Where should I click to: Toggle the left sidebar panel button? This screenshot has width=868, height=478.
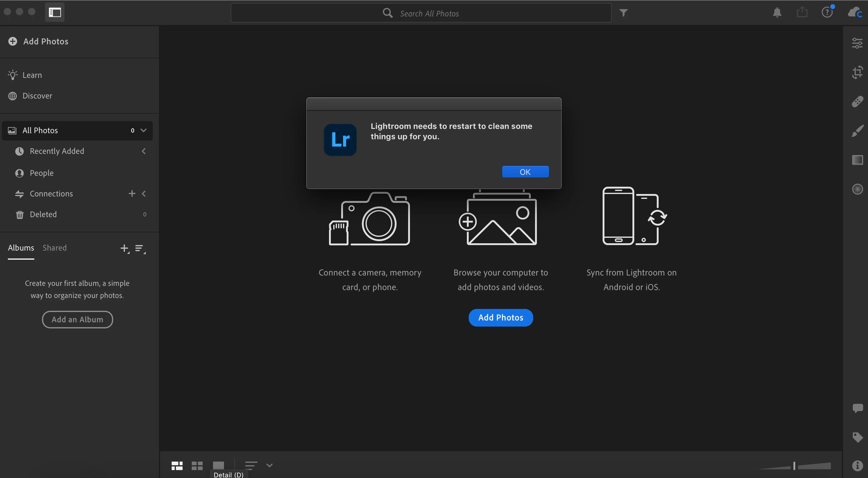54,12
